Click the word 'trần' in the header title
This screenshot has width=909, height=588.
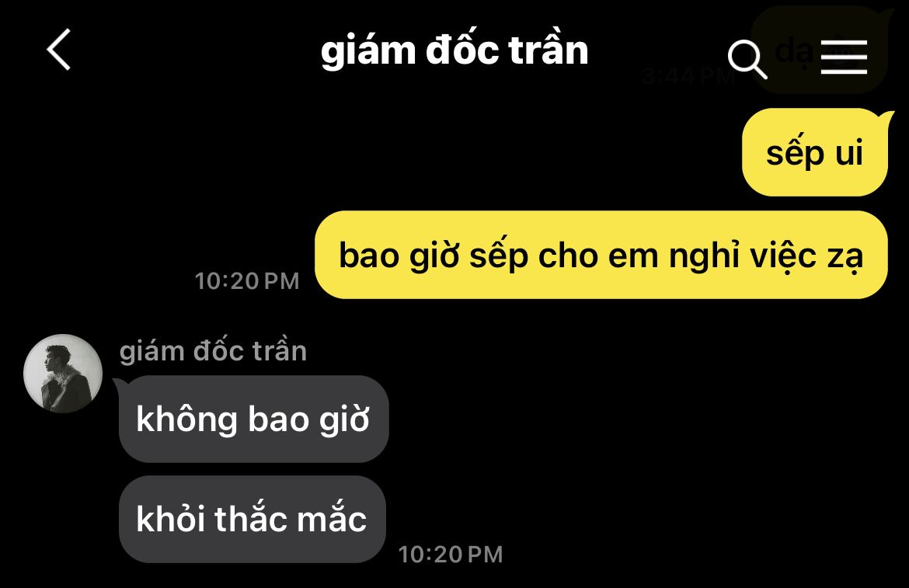pyautogui.click(x=549, y=50)
